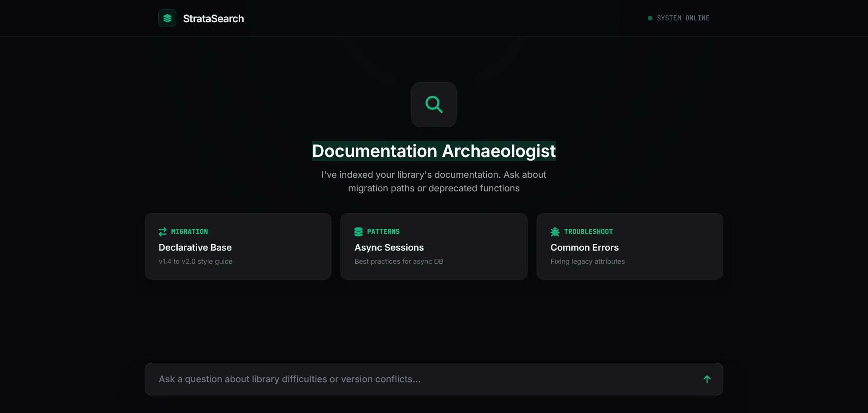This screenshot has width=868, height=413.
Task: Click the Documentation Archaeologist heading
Action: click(434, 151)
